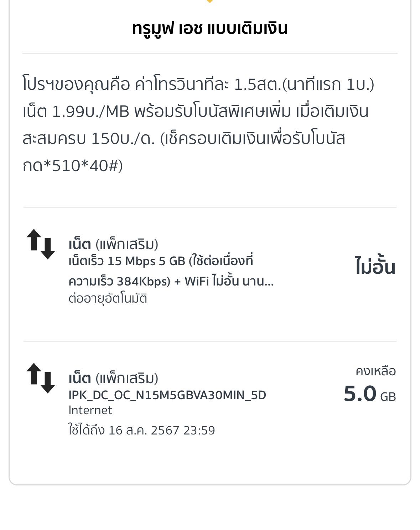Select the first เน็ต (แพ็กเสริม) label
The image size is (420, 530).
click(113, 245)
